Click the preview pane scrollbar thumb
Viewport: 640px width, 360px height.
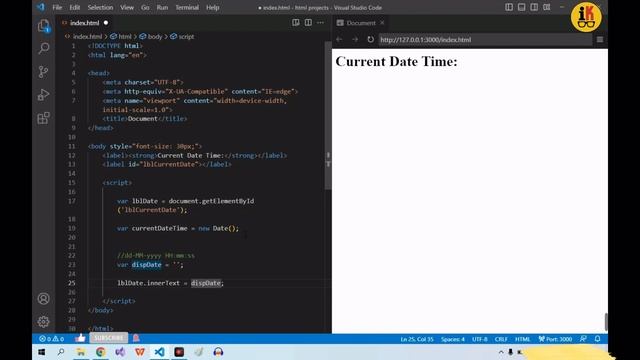606,322
